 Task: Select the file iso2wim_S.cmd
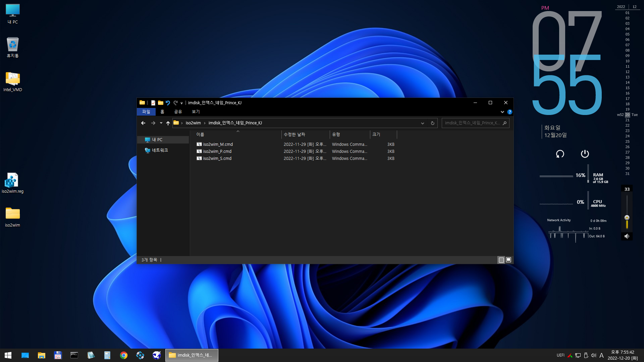click(217, 159)
